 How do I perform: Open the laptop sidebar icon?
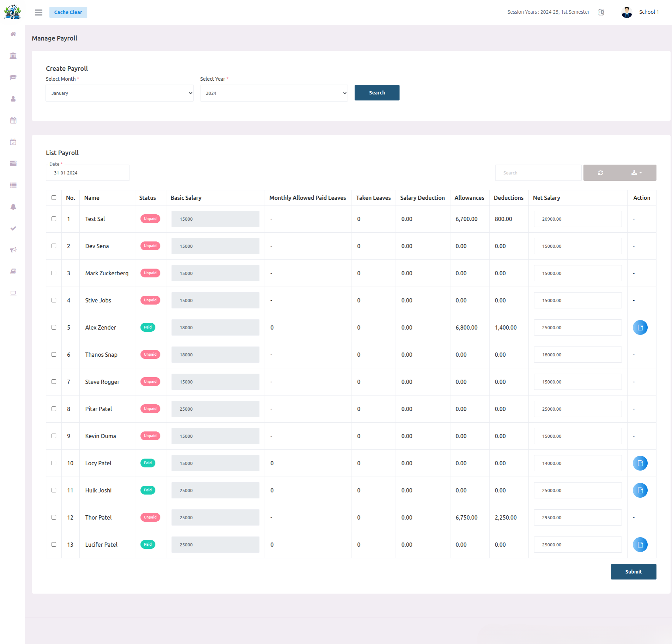[x=13, y=293]
